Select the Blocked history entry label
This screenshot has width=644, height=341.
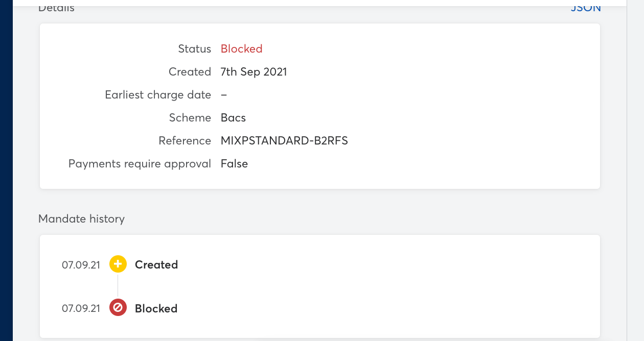[x=156, y=308]
